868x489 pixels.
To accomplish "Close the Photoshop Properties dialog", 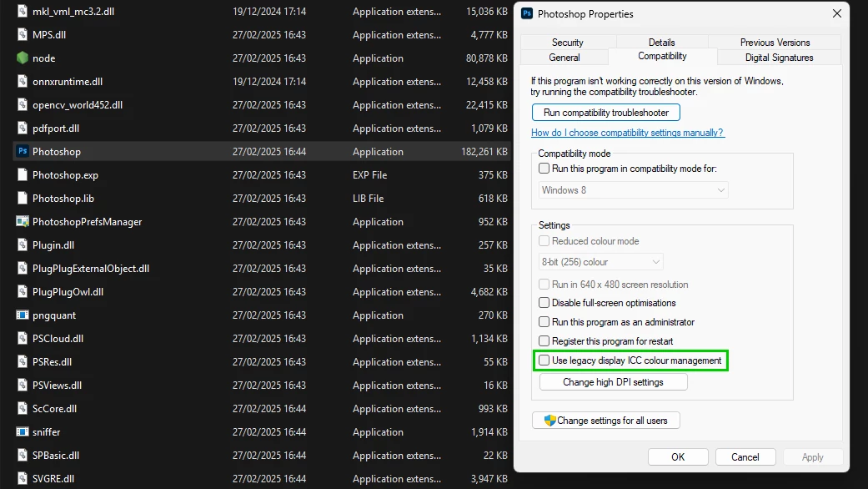I will coord(837,13).
